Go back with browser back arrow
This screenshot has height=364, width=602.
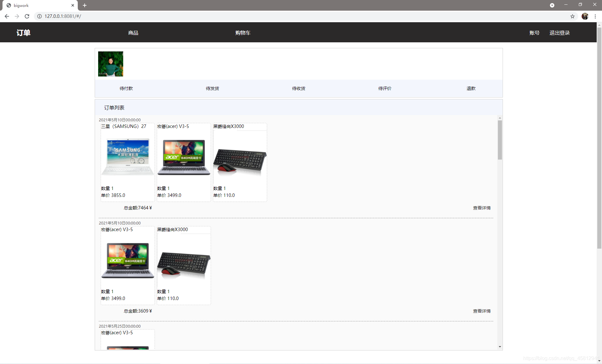[x=7, y=16]
